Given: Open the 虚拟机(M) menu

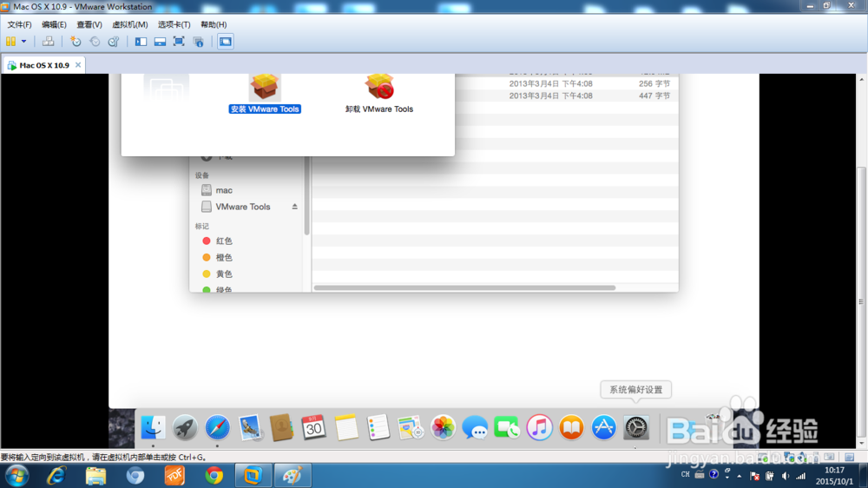Looking at the screenshot, I should (x=129, y=24).
